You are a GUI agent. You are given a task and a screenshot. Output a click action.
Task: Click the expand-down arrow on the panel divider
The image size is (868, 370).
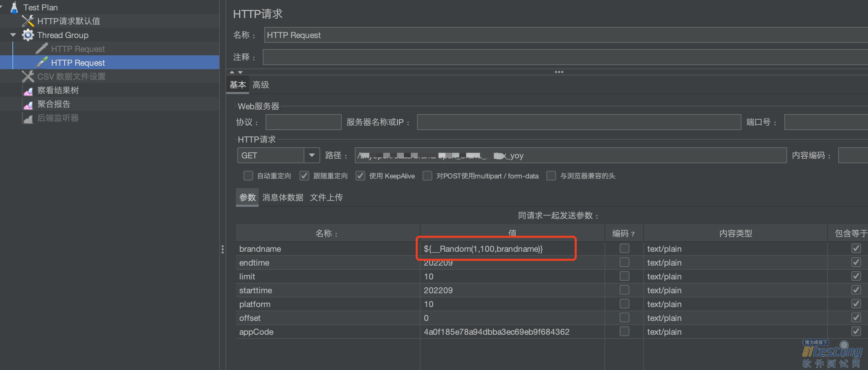point(240,72)
